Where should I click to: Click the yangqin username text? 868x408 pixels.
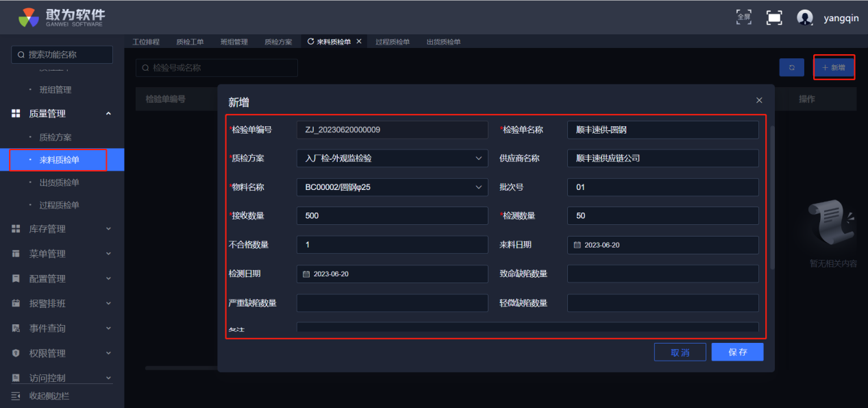point(841,19)
